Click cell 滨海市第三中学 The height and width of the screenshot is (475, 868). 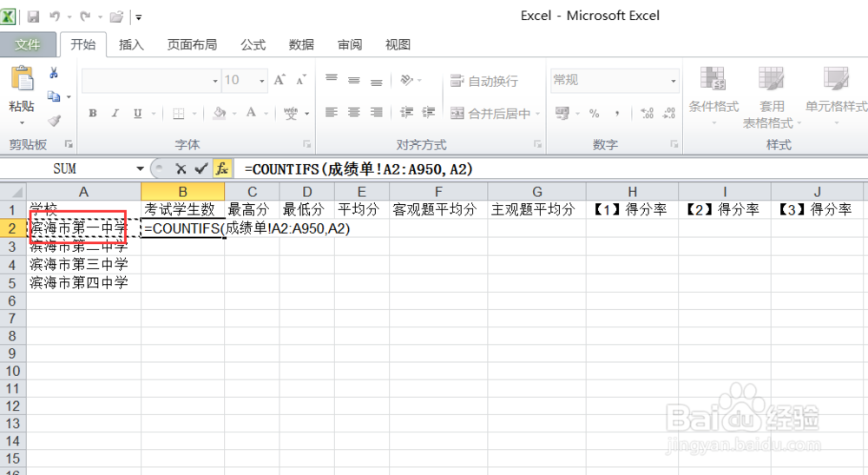tap(83, 264)
